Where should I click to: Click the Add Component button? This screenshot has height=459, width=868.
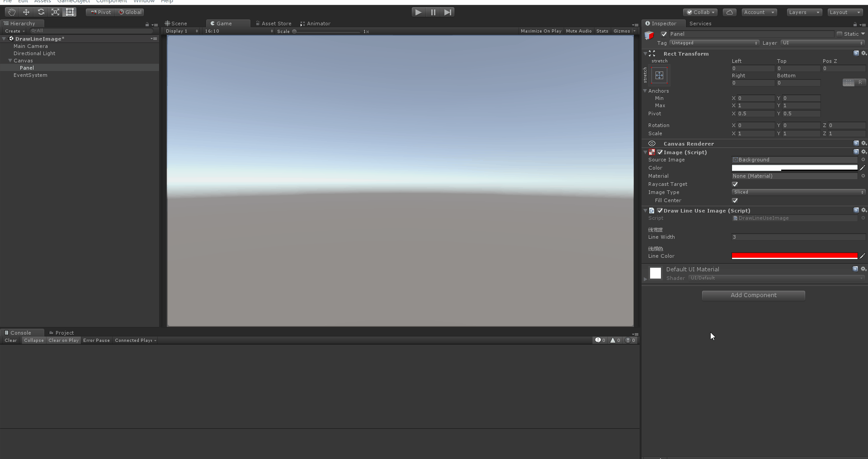(753, 295)
